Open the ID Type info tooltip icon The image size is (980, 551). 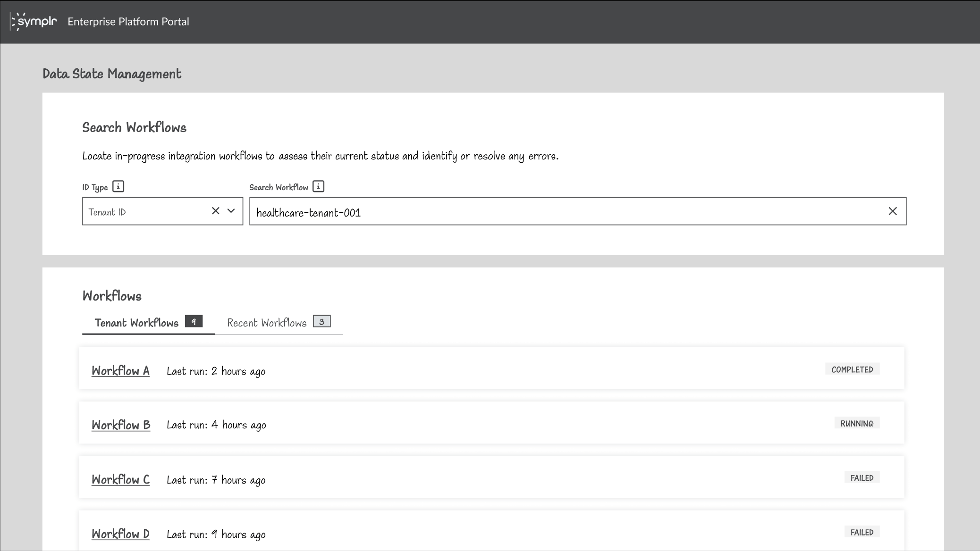[x=118, y=187]
